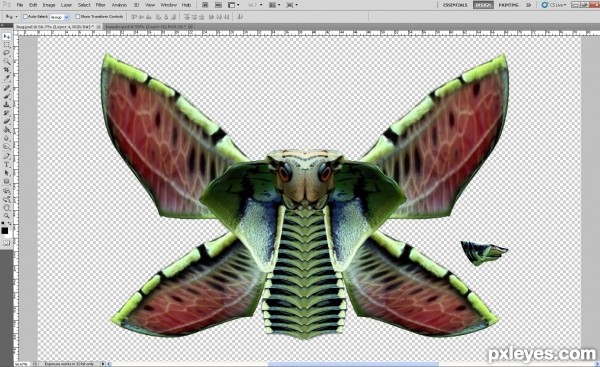600x367 pixels.
Task: Expand the toolbox with double arrow
Action: click(3, 26)
